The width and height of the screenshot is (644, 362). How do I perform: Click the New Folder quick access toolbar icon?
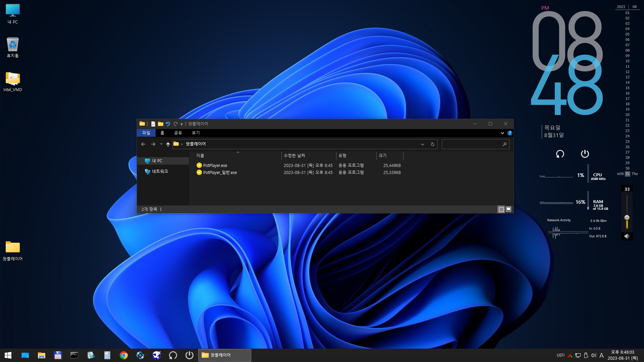click(x=161, y=124)
